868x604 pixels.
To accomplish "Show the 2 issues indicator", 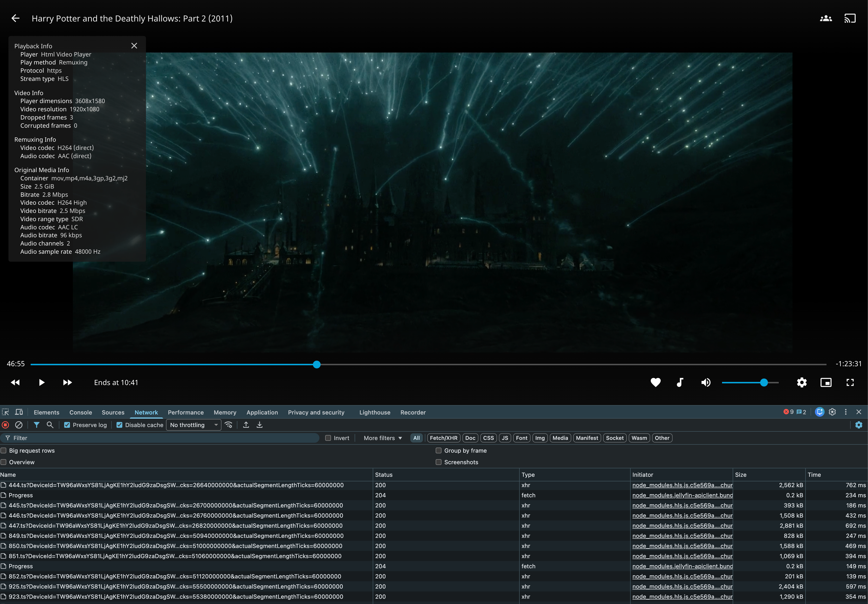I will 801,412.
